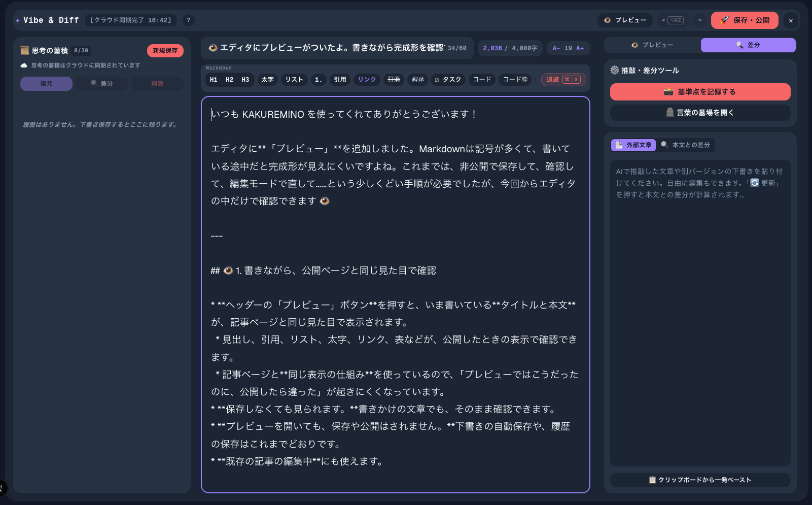Switch to the purple 差分 tab in right panel
812x505 pixels.
pos(748,45)
